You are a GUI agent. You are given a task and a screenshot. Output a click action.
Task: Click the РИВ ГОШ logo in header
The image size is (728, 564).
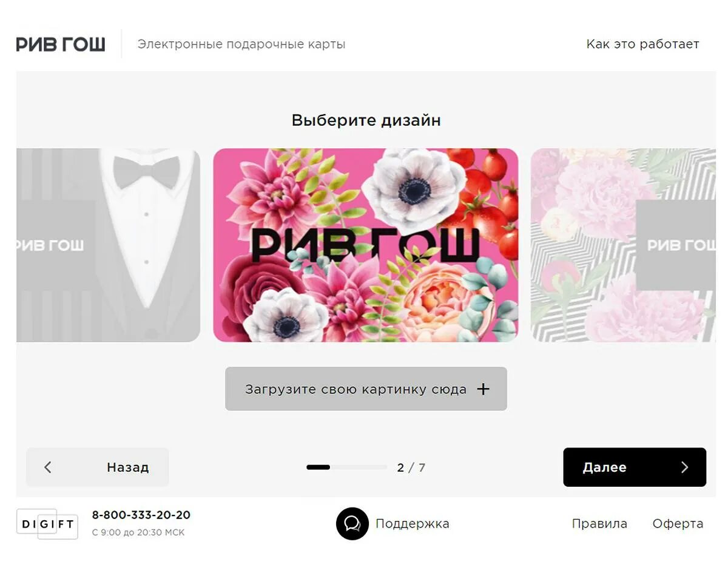pyautogui.click(x=61, y=44)
